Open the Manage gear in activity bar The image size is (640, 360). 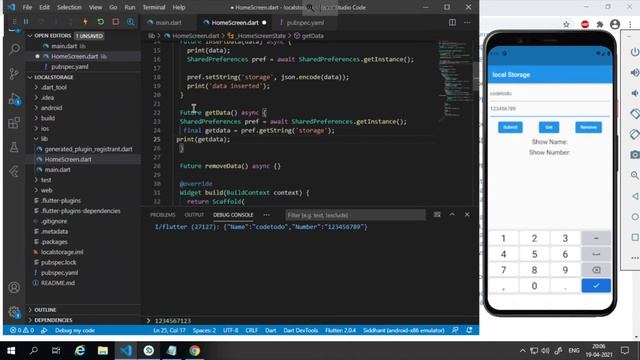pos(14,312)
